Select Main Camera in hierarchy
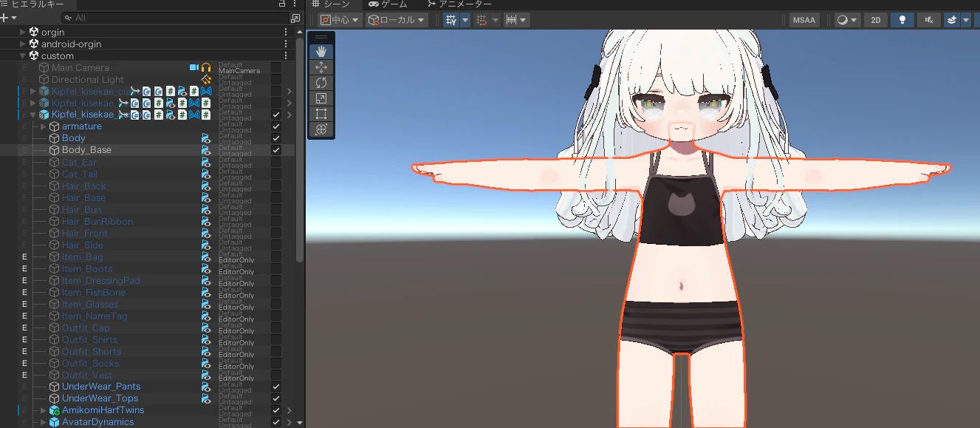This screenshot has width=980, height=428. [x=80, y=67]
